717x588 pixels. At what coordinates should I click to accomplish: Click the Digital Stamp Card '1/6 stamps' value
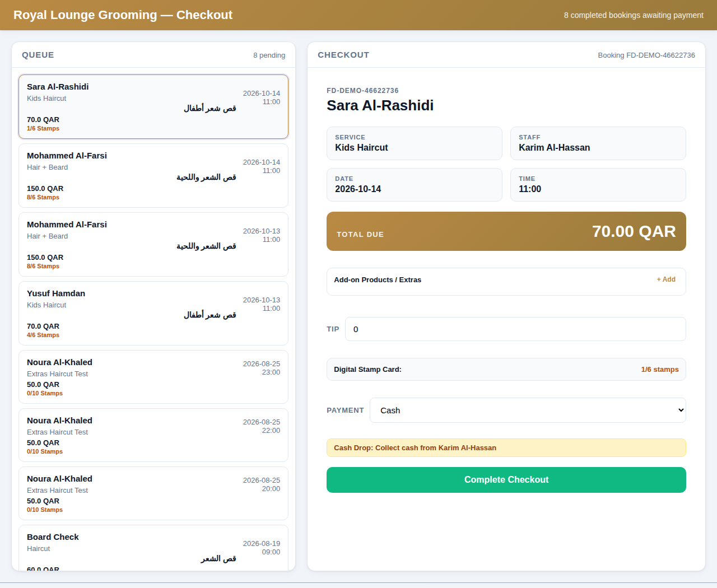click(x=660, y=370)
